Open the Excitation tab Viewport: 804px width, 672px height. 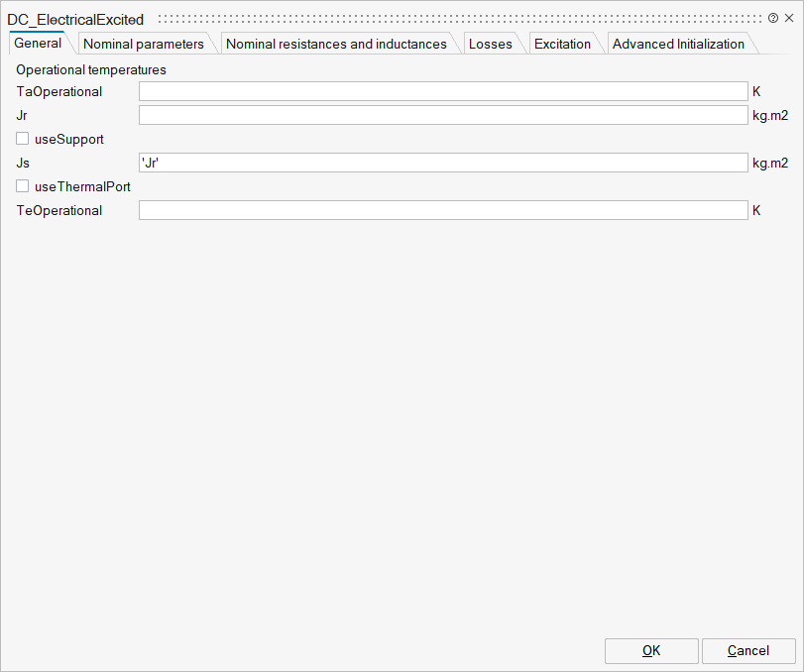click(562, 44)
